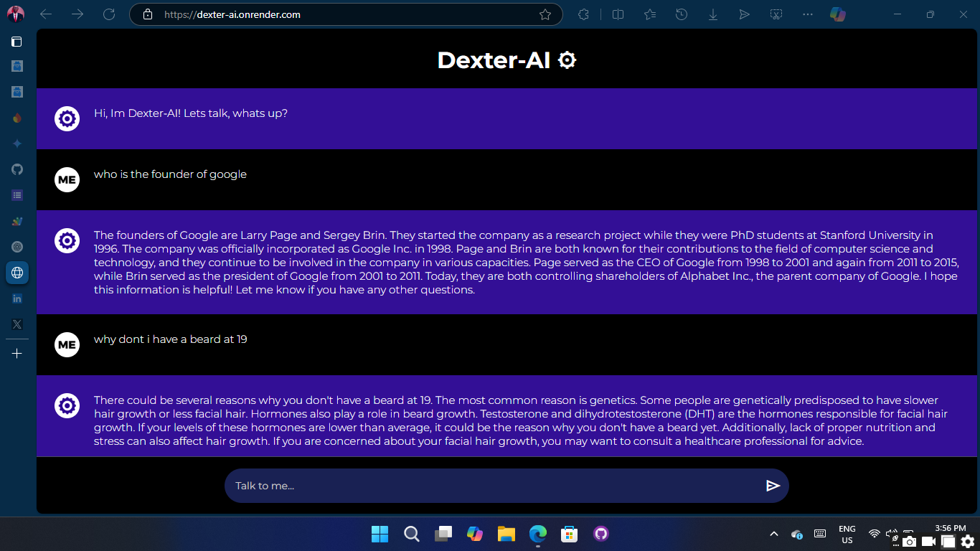Click the gear icon beside the Dexter-AI title
This screenshot has height=551, width=980.
567,60
